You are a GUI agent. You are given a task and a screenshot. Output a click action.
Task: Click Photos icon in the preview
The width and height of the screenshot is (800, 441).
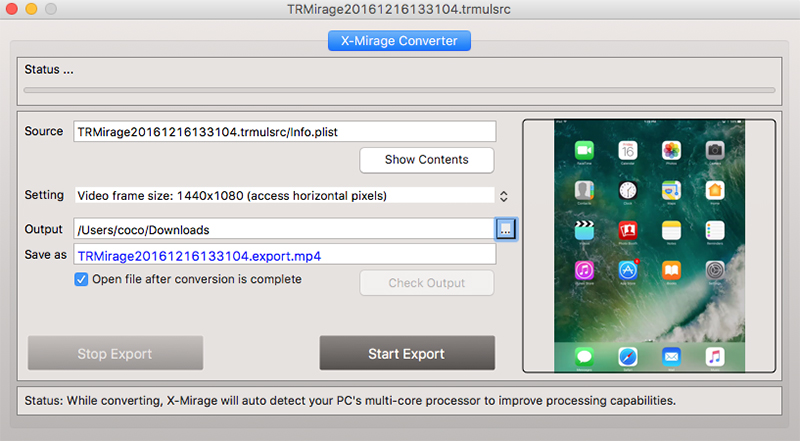click(x=671, y=151)
